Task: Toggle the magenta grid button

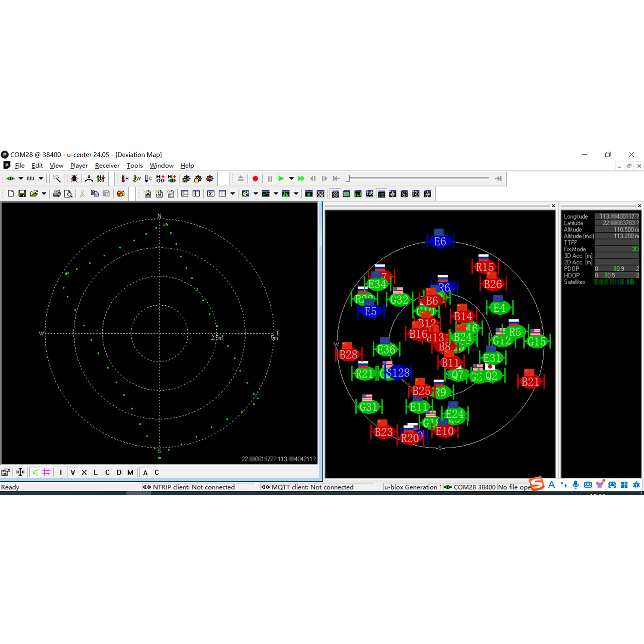Action: tap(46, 472)
